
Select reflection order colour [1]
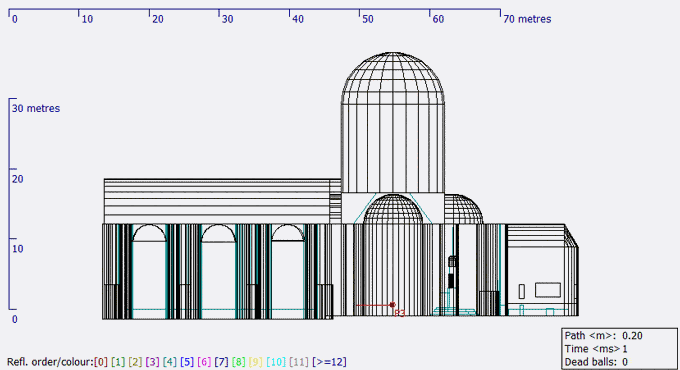tap(118, 362)
